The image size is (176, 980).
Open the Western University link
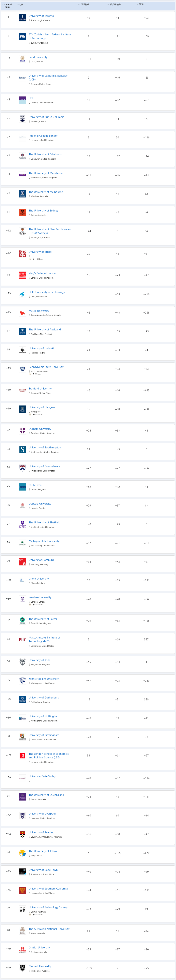click(x=40, y=598)
